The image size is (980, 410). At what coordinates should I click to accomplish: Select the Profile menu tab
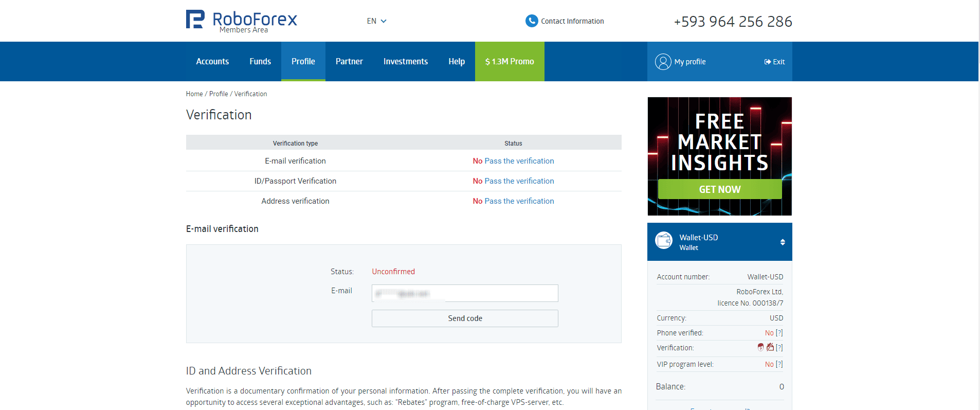[x=303, y=61]
